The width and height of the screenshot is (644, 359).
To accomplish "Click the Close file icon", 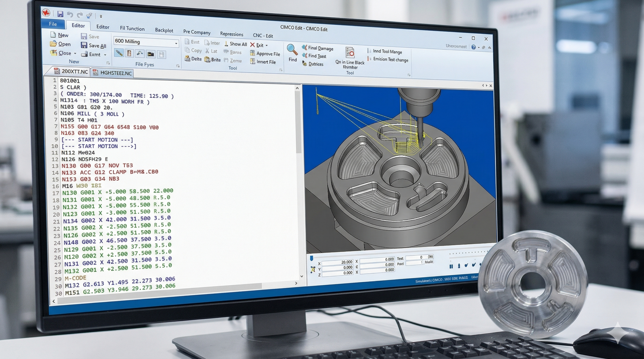I will [x=53, y=53].
